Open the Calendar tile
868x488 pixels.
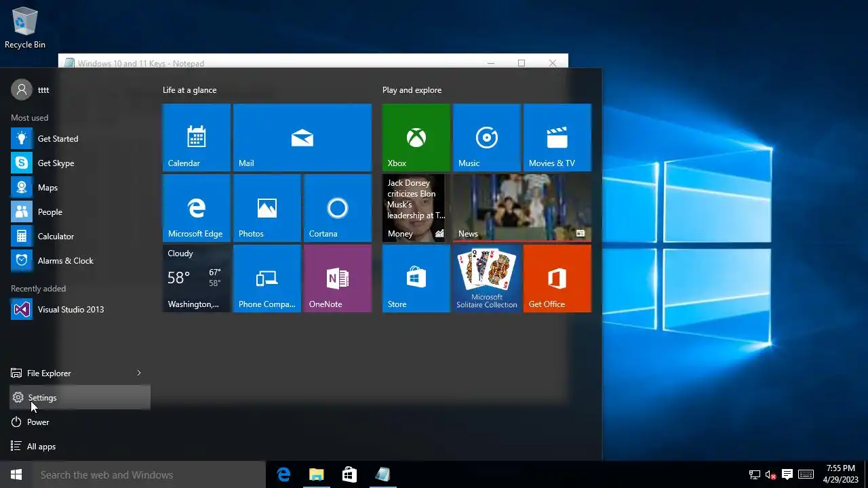[x=197, y=138]
